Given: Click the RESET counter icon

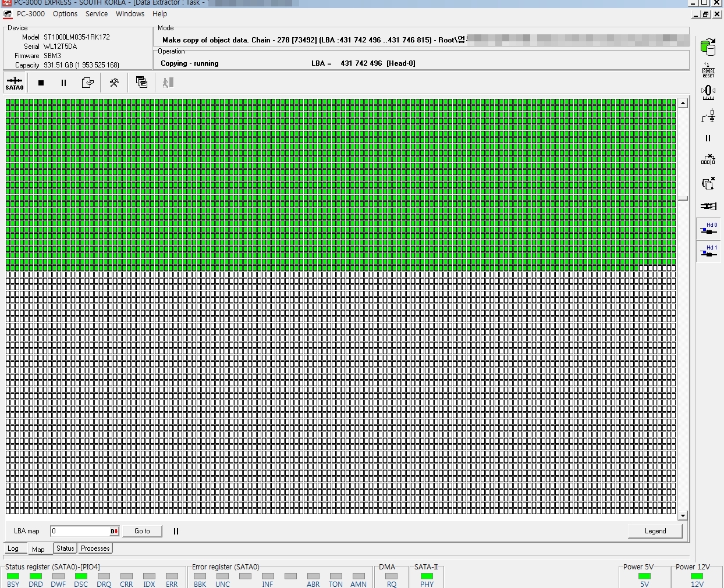Looking at the screenshot, I should click(x=708, y=70).
